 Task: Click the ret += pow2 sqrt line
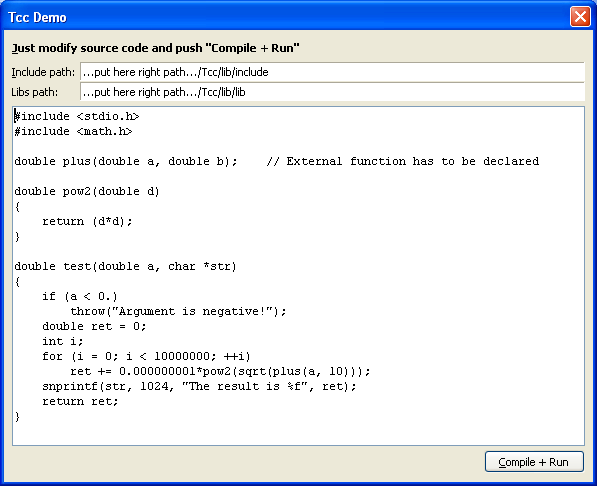pyautogui.click(x=220, y=371)
